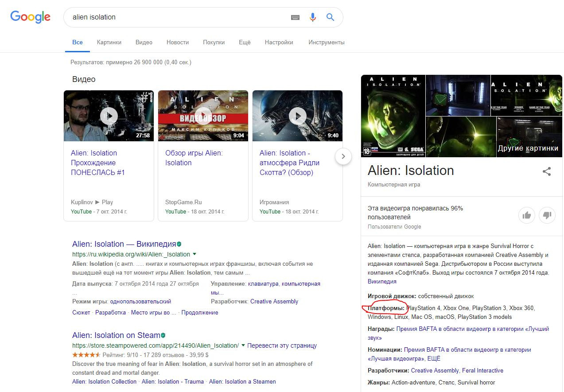Open BAFTA 'Лучшая видеоигра' nomination link
The width and height of the screenshot is (564, 392).
[449, 354]
